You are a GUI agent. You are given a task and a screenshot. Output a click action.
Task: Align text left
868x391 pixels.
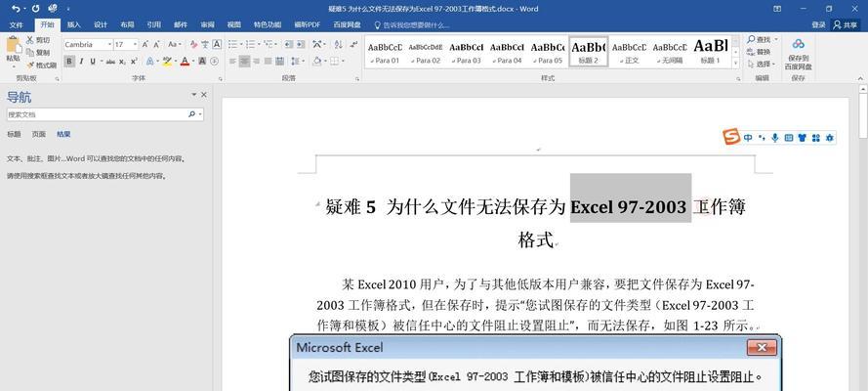coord(232,61)
